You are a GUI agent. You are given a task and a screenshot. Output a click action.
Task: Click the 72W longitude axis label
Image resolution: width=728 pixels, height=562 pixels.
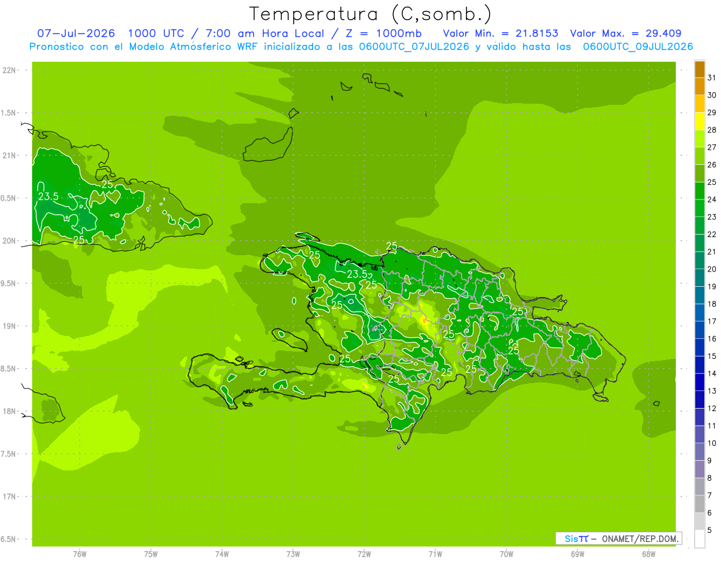tap(364, 554)
